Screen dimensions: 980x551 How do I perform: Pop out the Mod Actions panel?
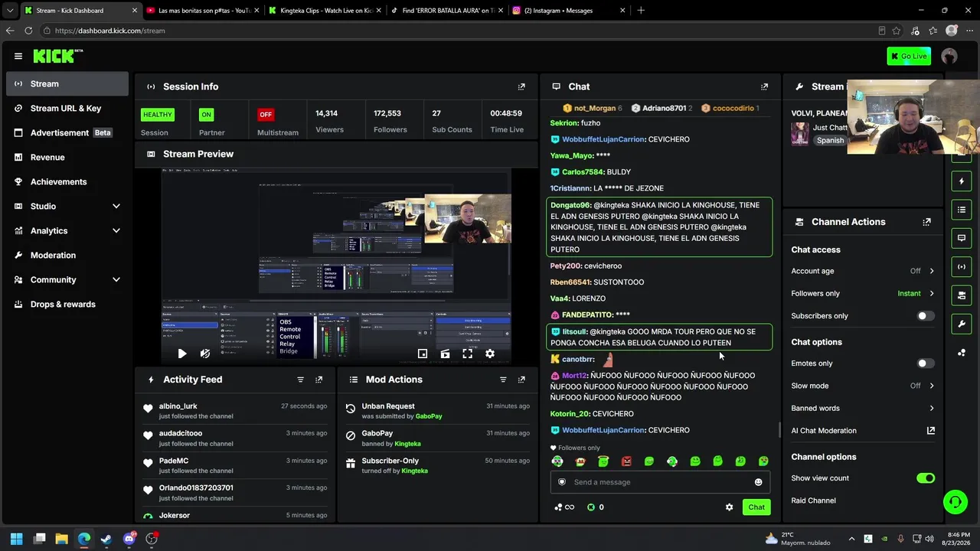(521, 380)
